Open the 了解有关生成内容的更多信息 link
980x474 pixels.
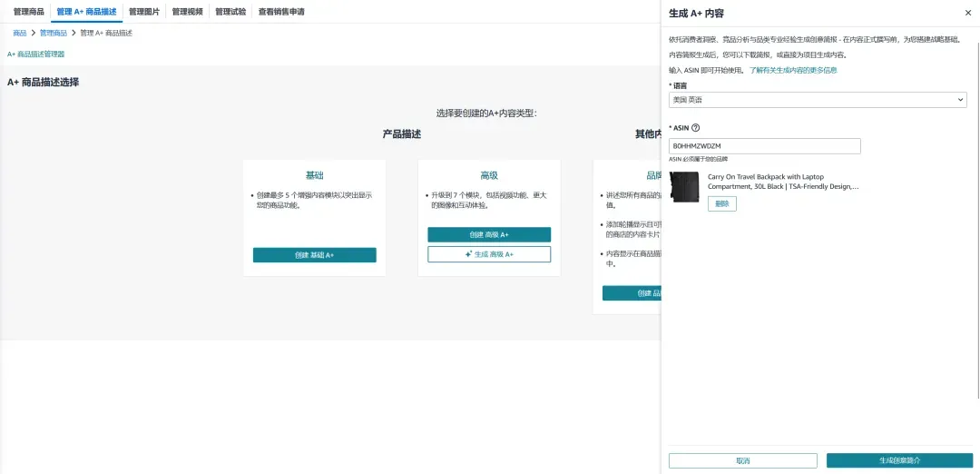point(793,70)
